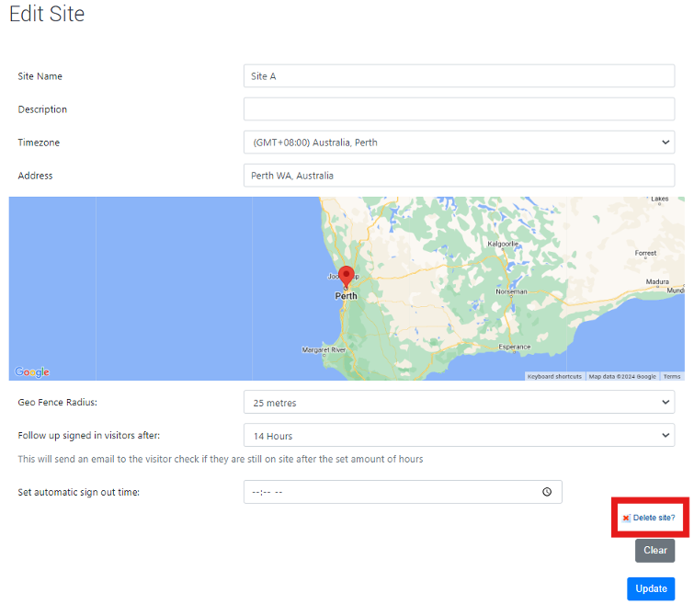Open the Timezone dropdown
The height and width of the screenshot is (616, 694).
click(459, 143)
